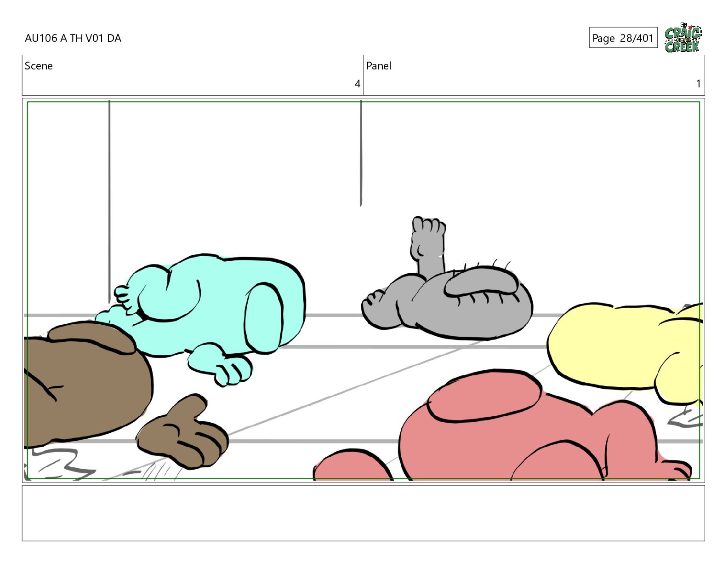Click the empty notes box below the panel
The height and width of the screenshot is (563, 728).
pos(364,513)
